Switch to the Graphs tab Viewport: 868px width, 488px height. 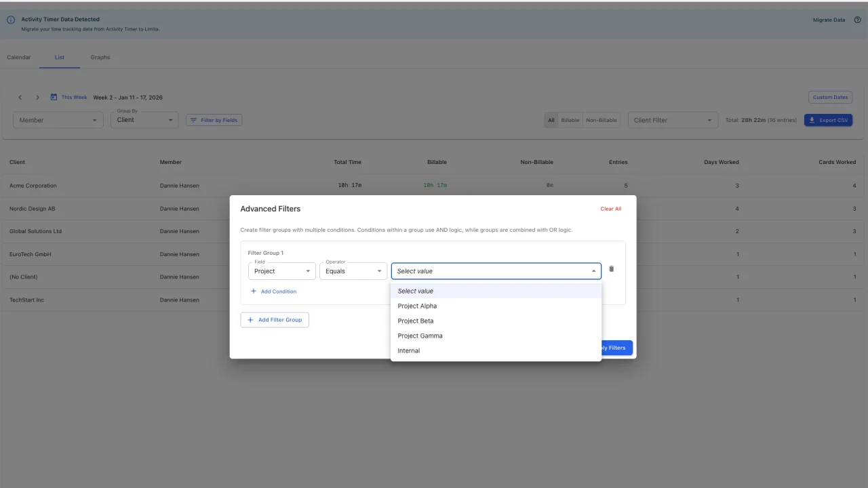pos(100,57)
